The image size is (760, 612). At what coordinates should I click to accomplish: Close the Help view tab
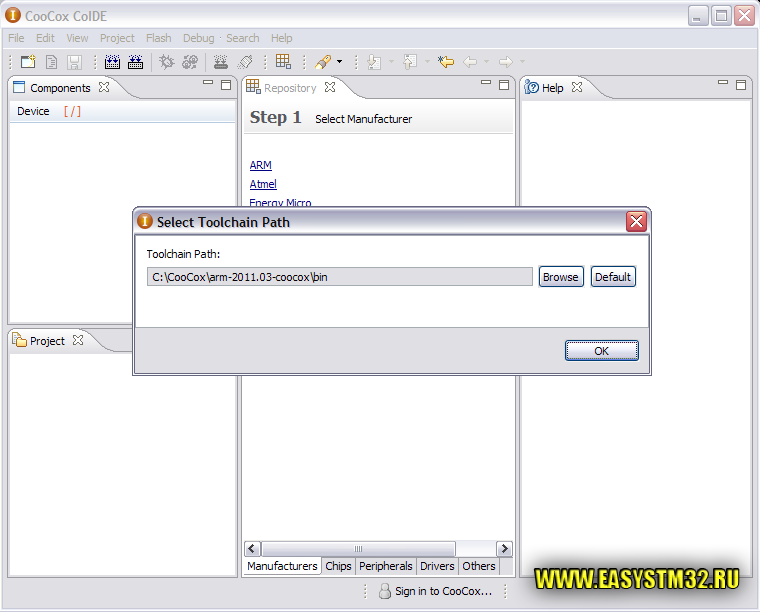point(577,87)
